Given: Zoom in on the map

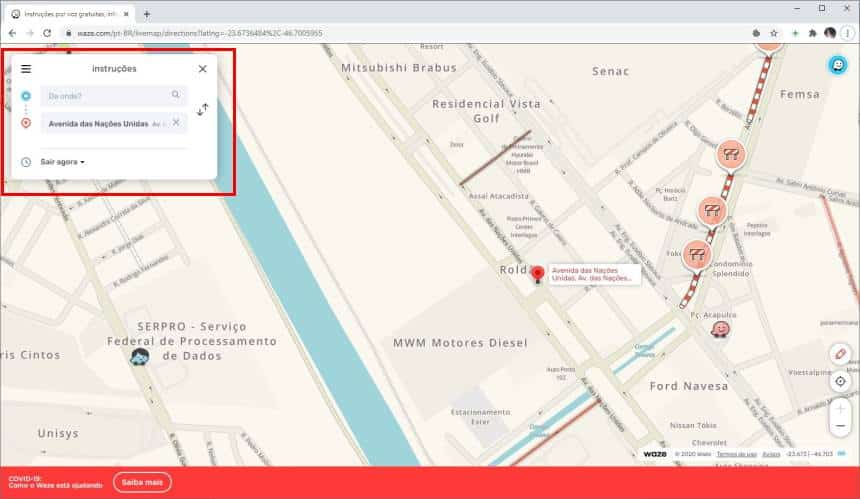Looking at the screenshot, I should (x=840, y=409).
